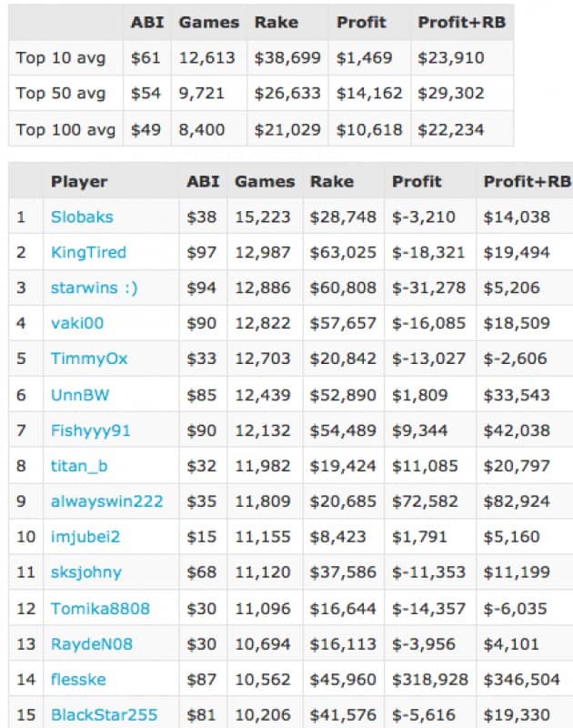Image resolution: width=573 pixels, height=728 pixels.
Task: Open the alwayswin222 player link
Action: (x=106, y=501)
